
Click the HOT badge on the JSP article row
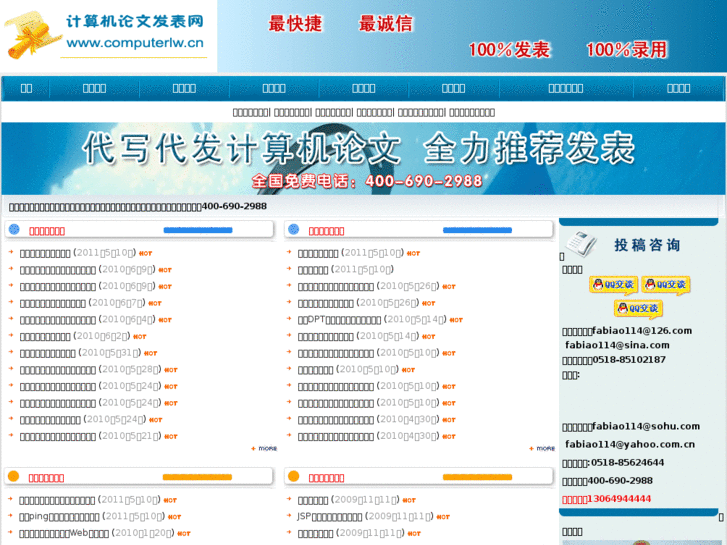tap(443, 517)
